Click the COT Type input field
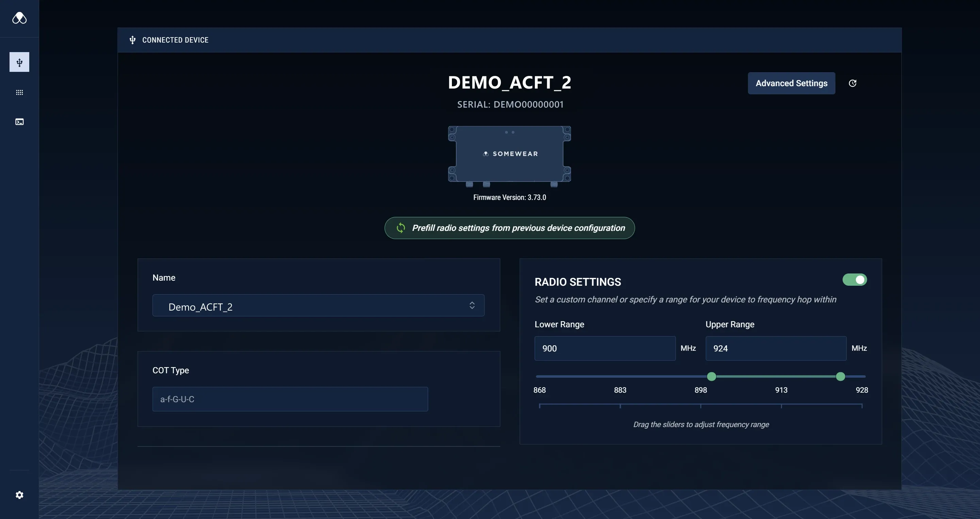 [290, 399]
